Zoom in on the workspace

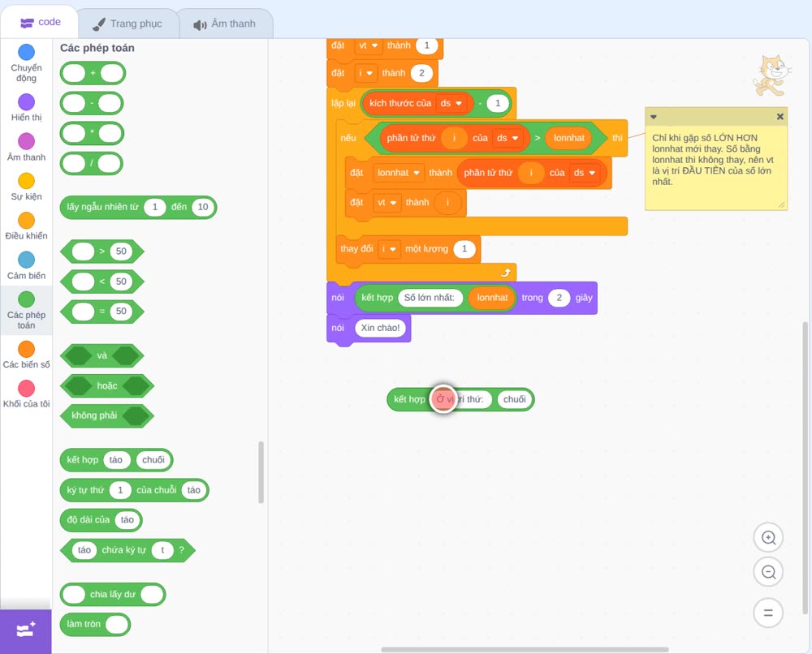pyautogui.click(x=768, y=538)
